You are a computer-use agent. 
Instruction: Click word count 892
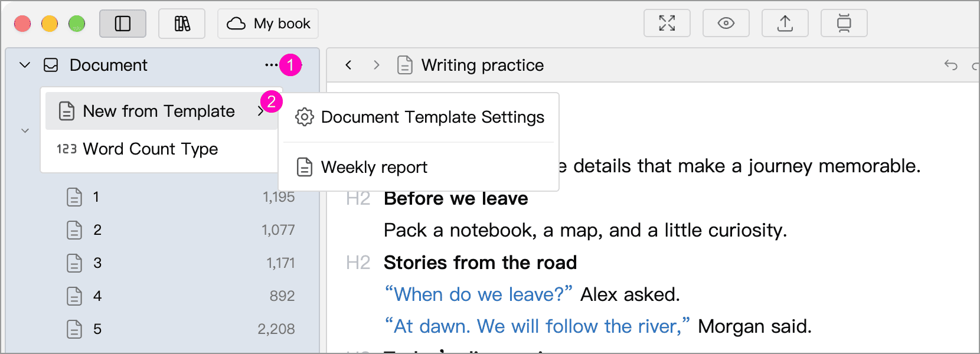(x=282, y=296)
